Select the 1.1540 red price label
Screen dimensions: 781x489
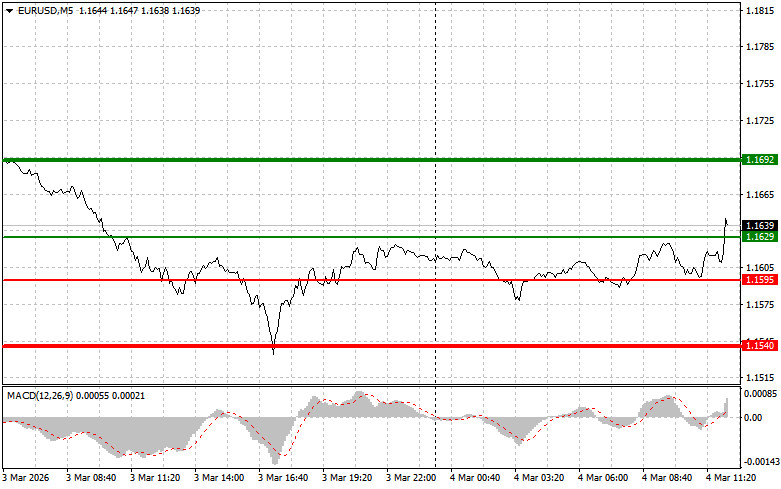759,346
